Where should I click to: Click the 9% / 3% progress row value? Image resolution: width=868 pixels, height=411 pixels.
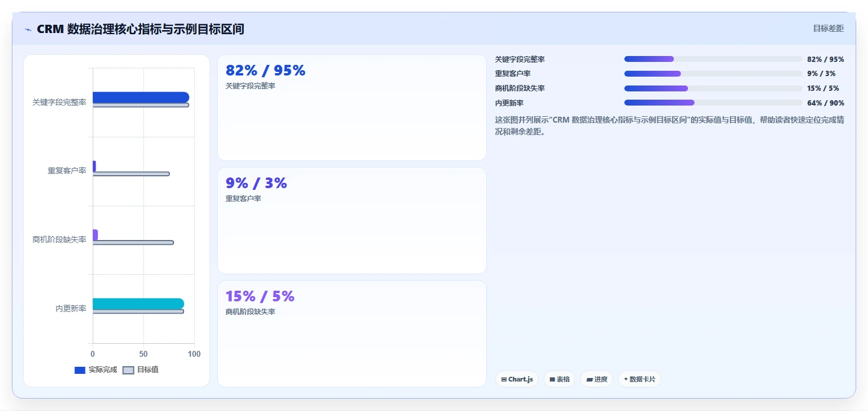pyautogui.click(x=821, y=74)
